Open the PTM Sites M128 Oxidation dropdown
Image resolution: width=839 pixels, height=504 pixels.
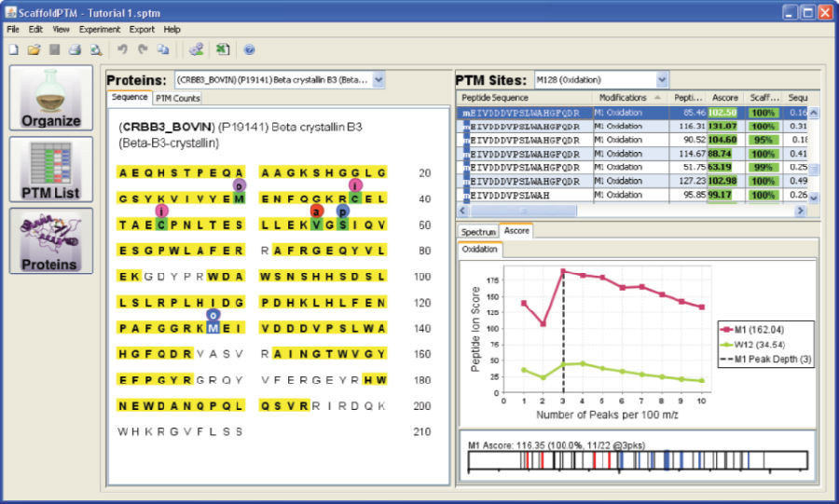(661, 80)
